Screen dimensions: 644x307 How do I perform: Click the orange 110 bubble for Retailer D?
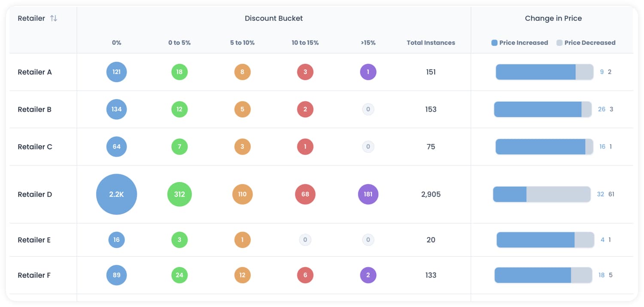242,194
